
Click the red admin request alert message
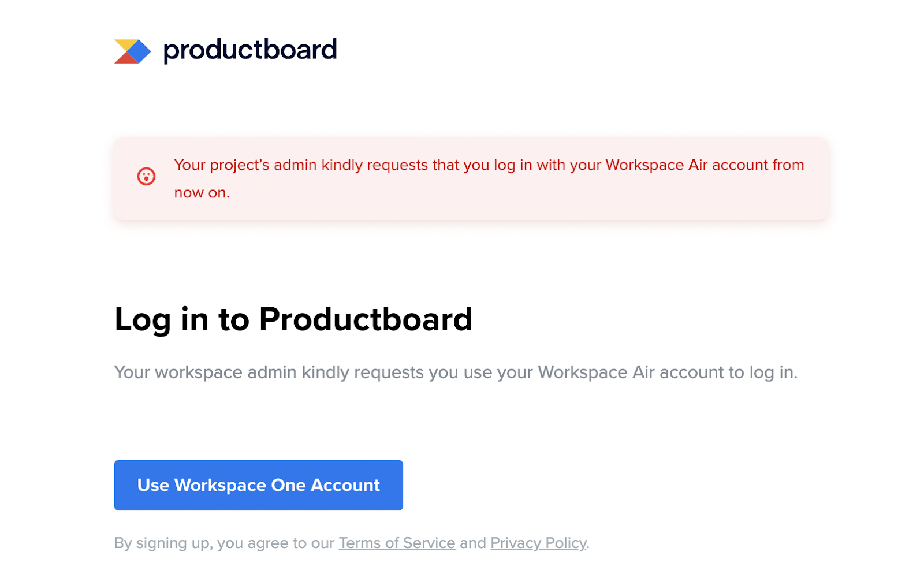point(489,178)
